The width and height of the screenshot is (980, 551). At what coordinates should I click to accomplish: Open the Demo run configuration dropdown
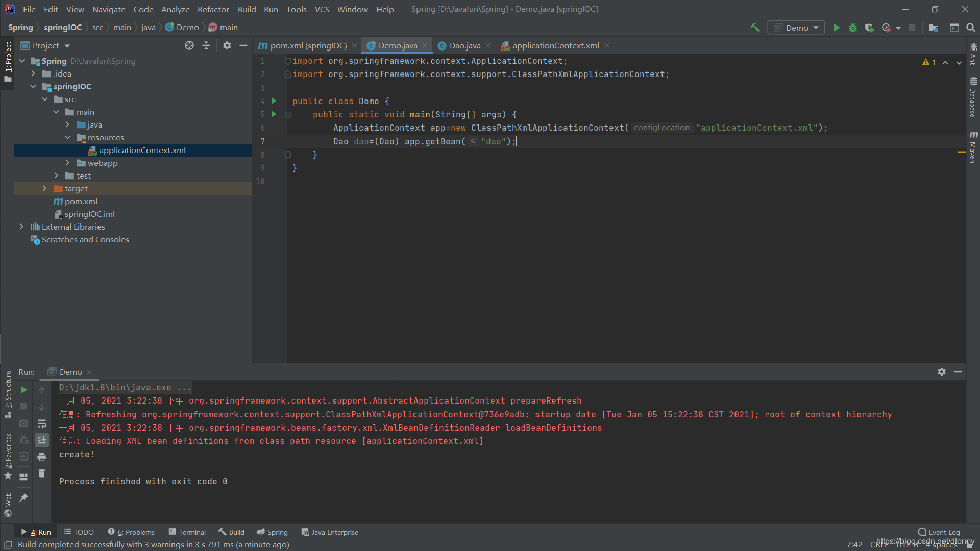(796, 28)
